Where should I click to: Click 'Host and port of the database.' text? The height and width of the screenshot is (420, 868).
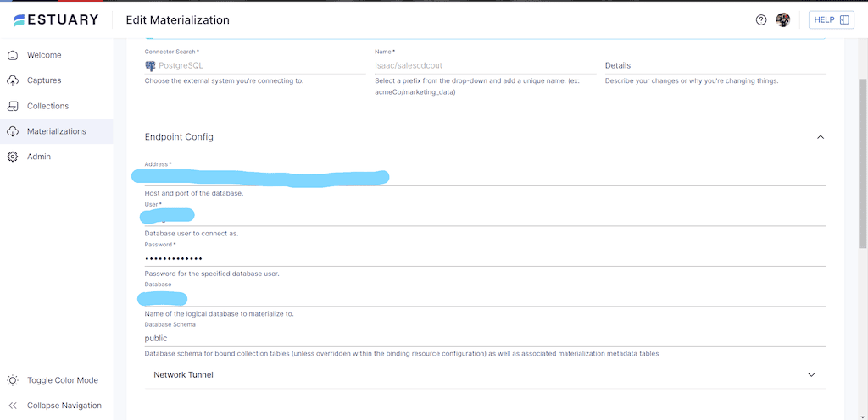[x=194, y=193]
